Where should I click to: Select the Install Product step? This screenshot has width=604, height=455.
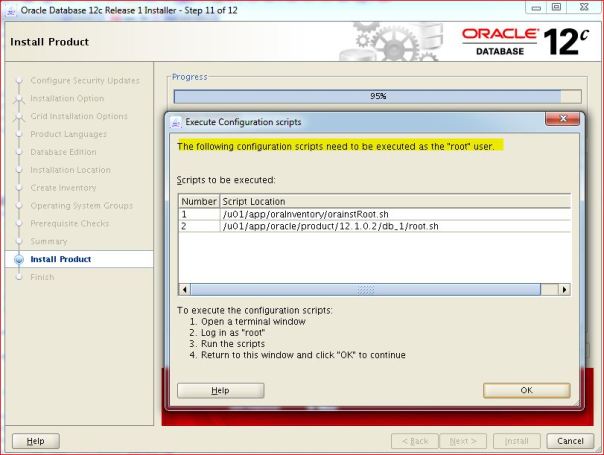61,259
